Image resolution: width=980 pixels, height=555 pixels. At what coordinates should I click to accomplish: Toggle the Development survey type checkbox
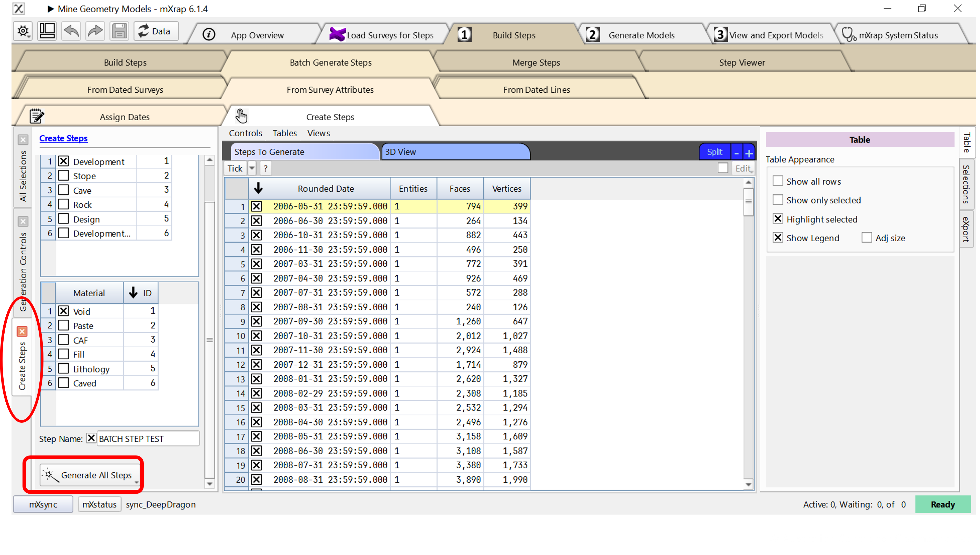(x=64, y=162)
